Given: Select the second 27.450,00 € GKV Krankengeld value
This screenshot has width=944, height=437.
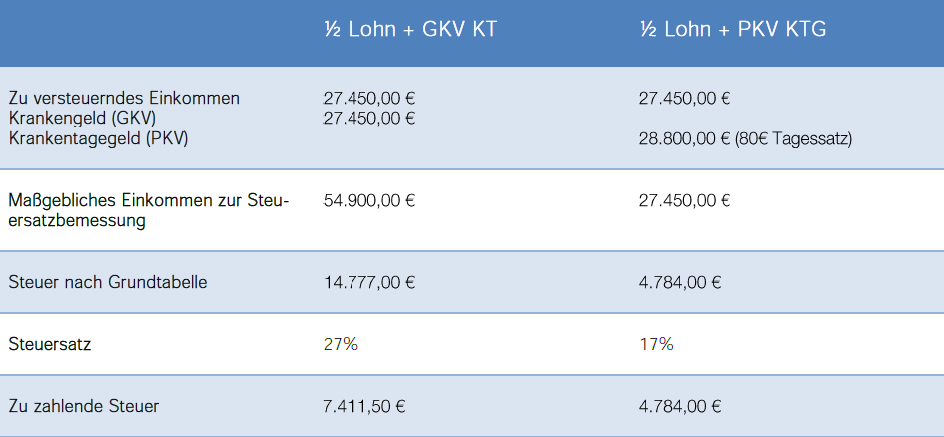Looking at the screenshot, I should [369, 119].
